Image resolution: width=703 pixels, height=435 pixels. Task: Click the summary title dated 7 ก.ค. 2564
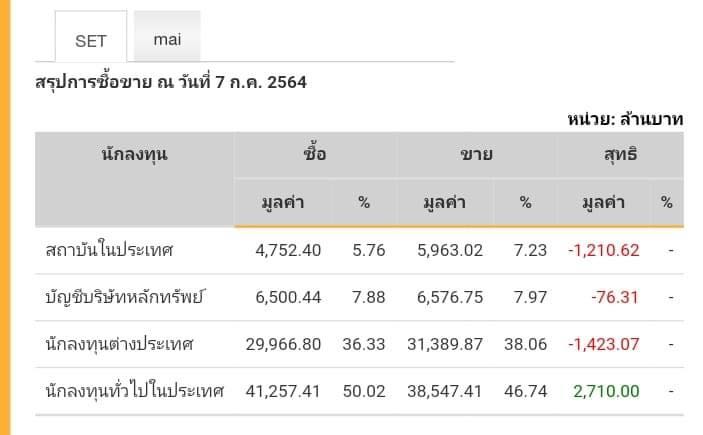pyautogui.click(x=171, y=83)
